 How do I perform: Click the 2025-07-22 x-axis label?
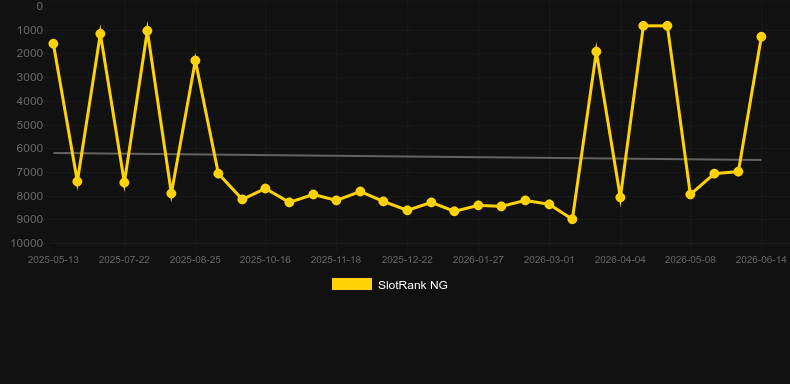click(x=124, y=260)
